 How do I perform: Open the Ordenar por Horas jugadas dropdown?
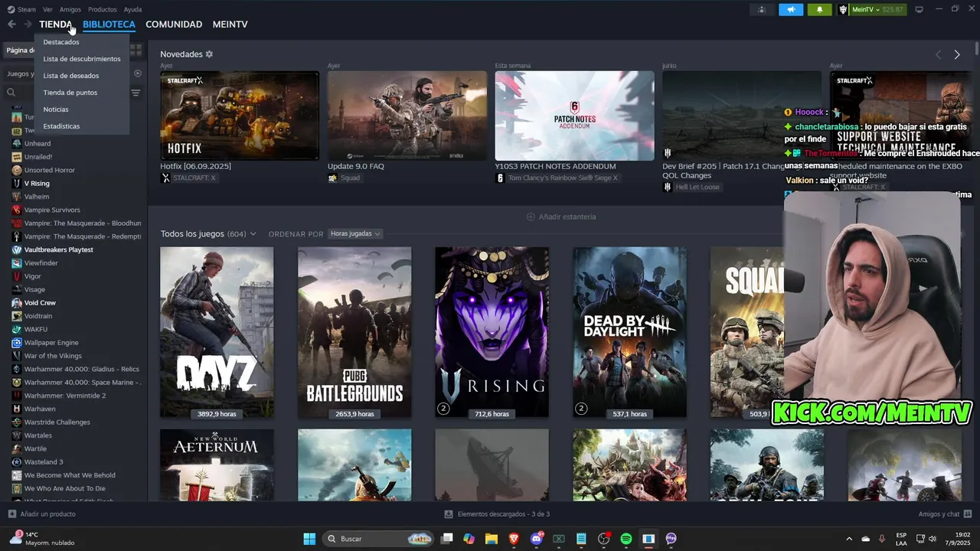(355, 233)
